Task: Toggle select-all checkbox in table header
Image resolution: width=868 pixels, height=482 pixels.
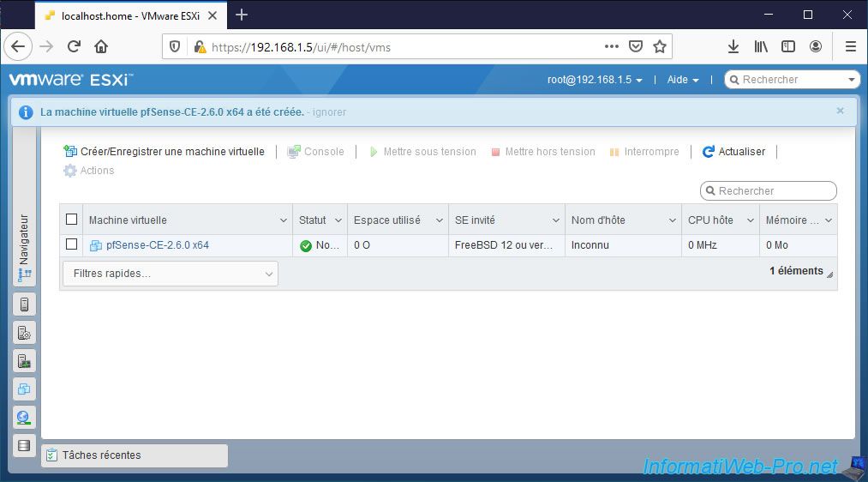Action: point(71,220)
